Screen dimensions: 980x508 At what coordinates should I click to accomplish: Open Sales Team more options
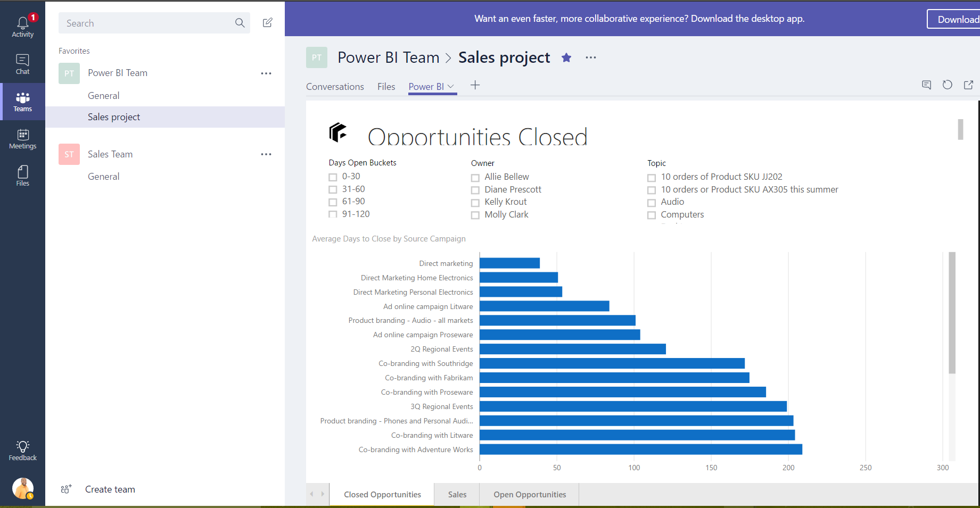click(266, 154)
